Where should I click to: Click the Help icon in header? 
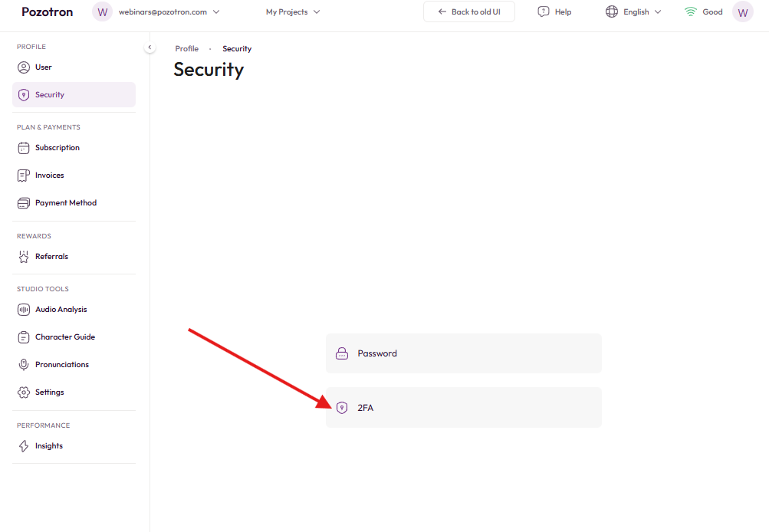[x=544, y=12]
